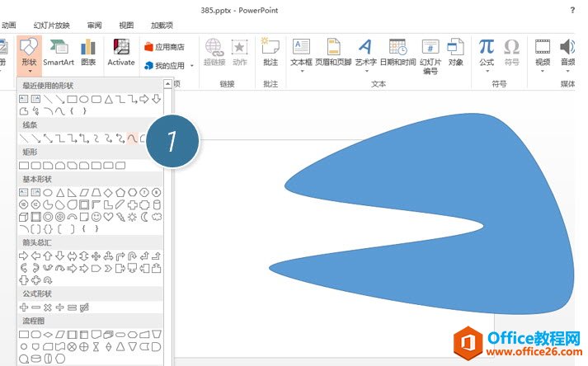Pick the circular arrow in 箭头总汇
Screen dimensions: 588x366
click(48, 280)
